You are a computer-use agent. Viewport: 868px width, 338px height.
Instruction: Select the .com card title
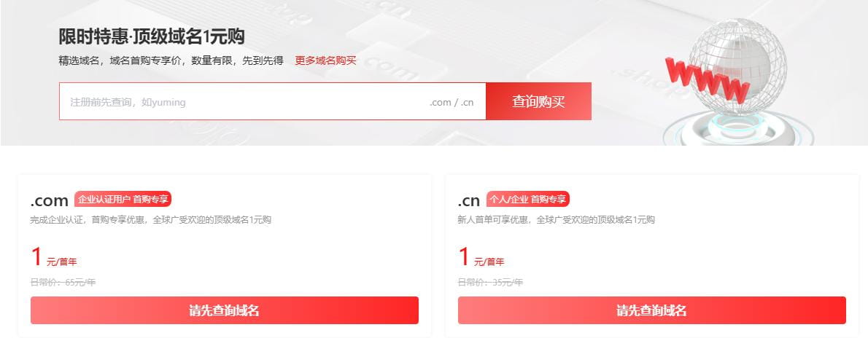click(x=50, y=200)
